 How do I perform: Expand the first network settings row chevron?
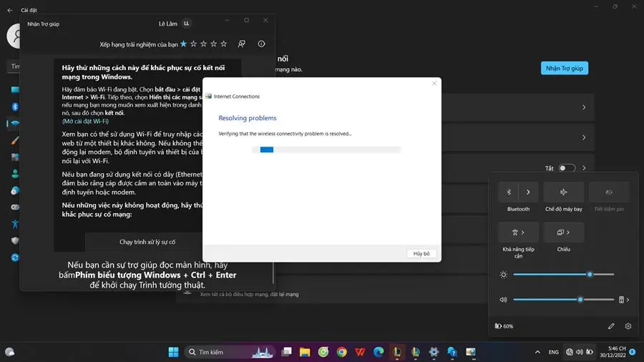584,107
